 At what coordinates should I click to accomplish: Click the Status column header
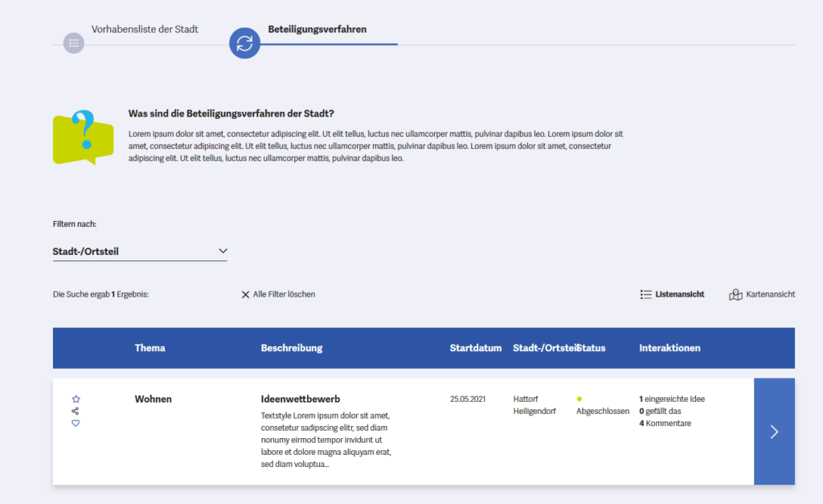(592, 348)
